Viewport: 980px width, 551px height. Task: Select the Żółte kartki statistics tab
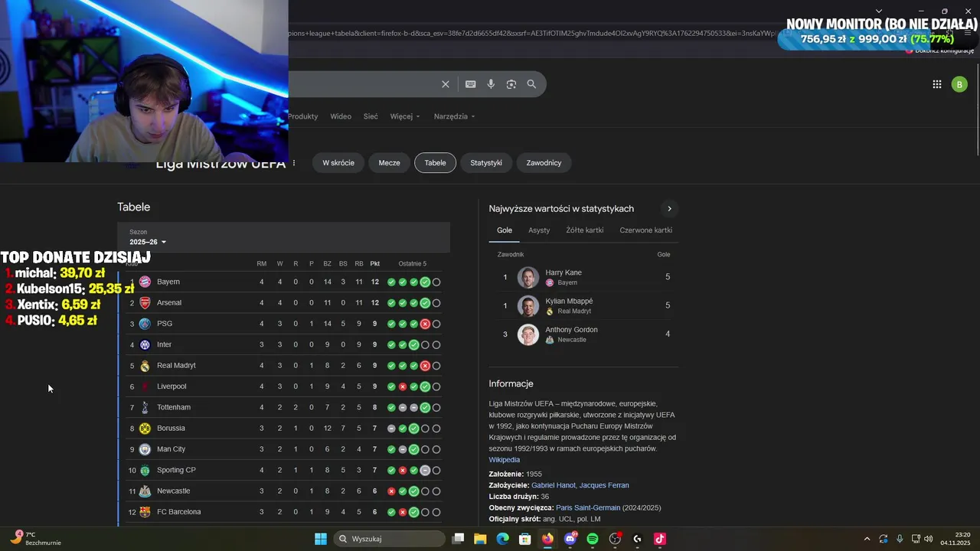(x=585, y=230)
